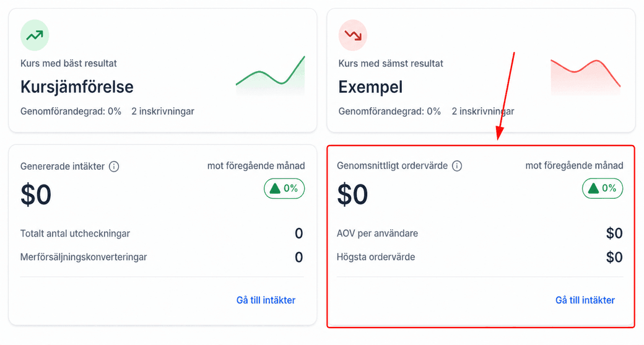Viewport: 644px width, 345px height.
Task: Click the red downward trend icon
Action: pos(353,35)
